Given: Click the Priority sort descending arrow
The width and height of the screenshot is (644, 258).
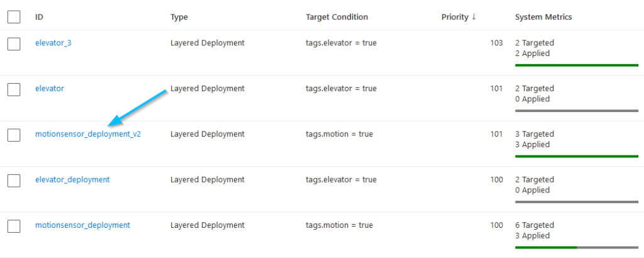Looking at the screenshot, I should [x=474, y=17].
